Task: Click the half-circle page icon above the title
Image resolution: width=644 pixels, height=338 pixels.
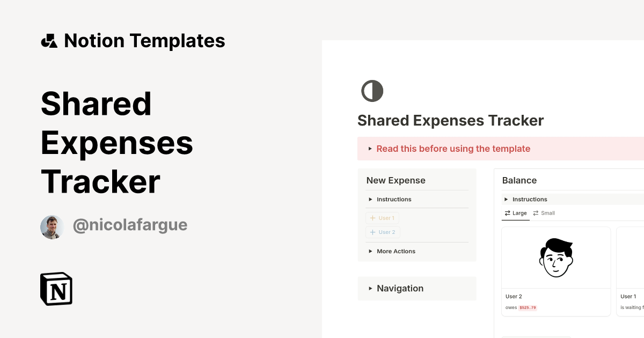Action: pos(372,91)
